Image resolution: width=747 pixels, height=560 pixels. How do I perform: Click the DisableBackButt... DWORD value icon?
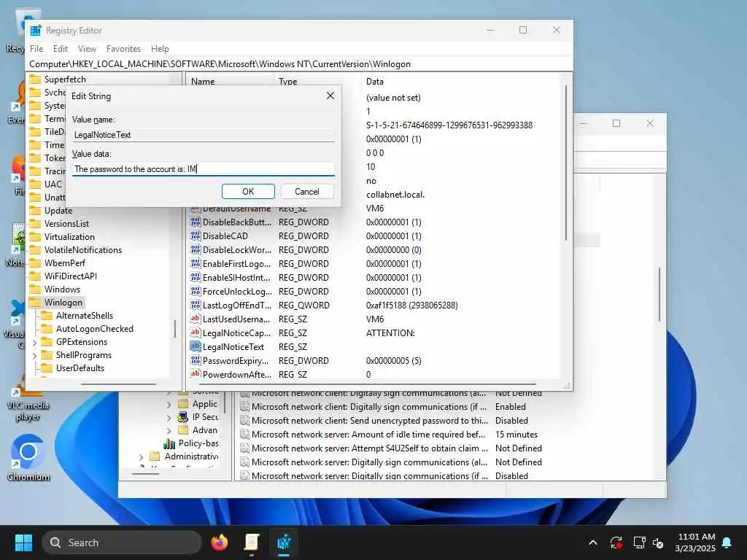[195, 222]
